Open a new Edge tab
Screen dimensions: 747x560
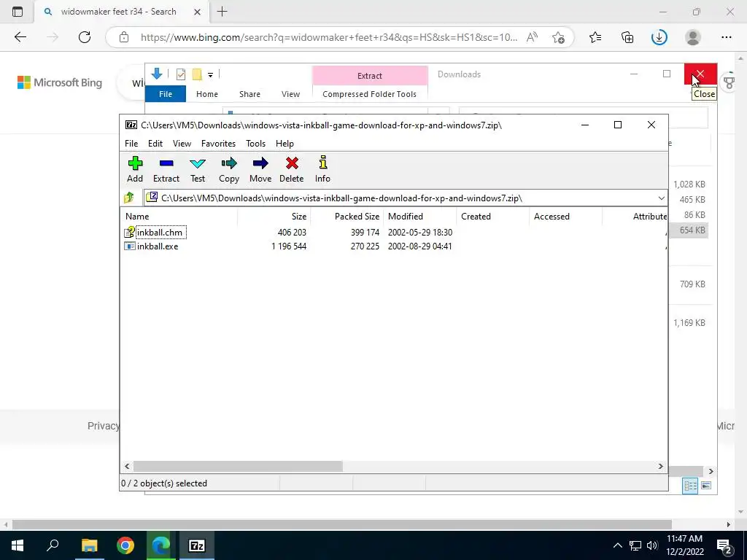click(222, 12)
